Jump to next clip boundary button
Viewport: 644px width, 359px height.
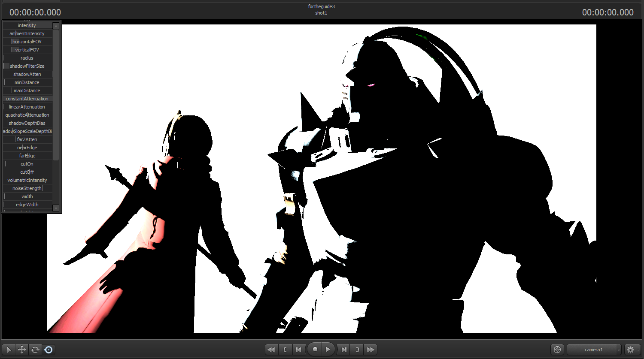click(x=343, y=350)
